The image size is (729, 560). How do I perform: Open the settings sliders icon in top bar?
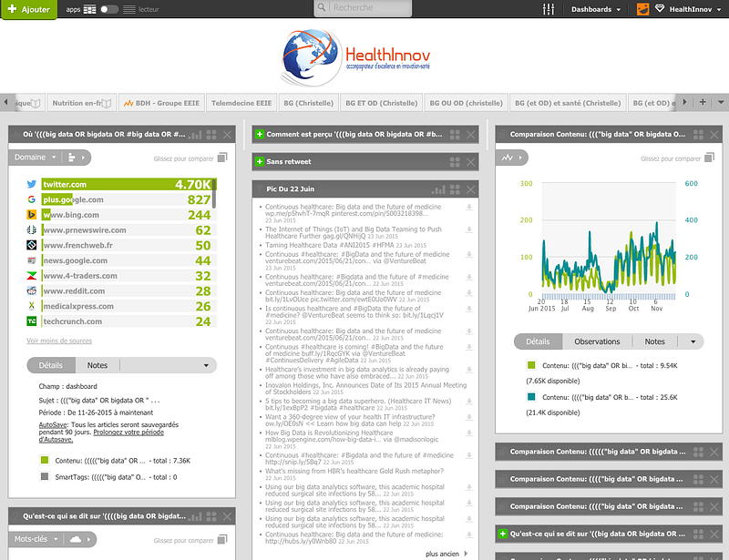click(x=549, y=9)
